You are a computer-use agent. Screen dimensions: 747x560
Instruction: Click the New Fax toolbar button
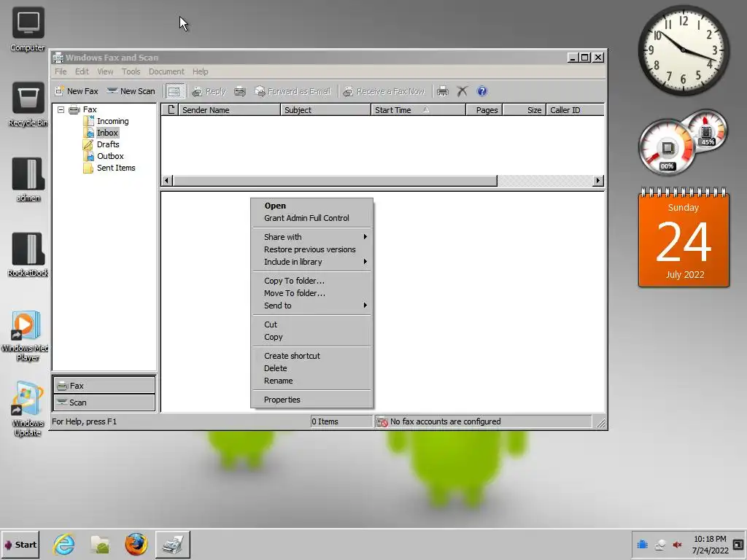76,91
